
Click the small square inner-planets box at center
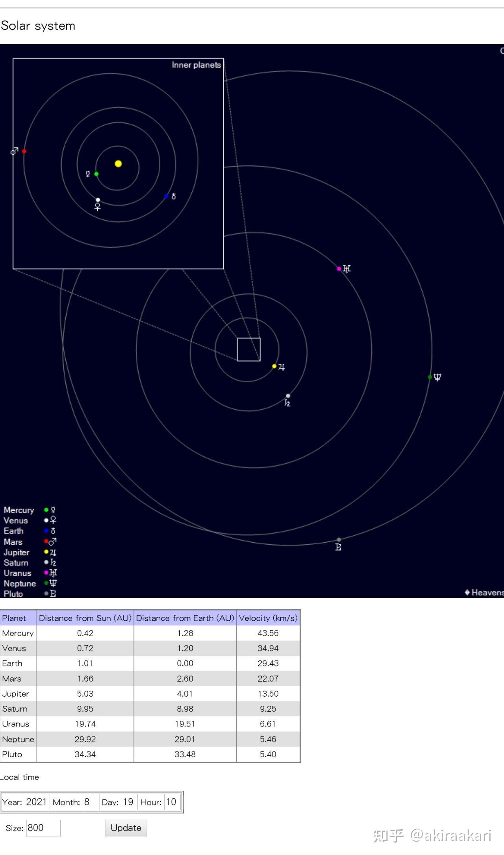click(249, 349)
